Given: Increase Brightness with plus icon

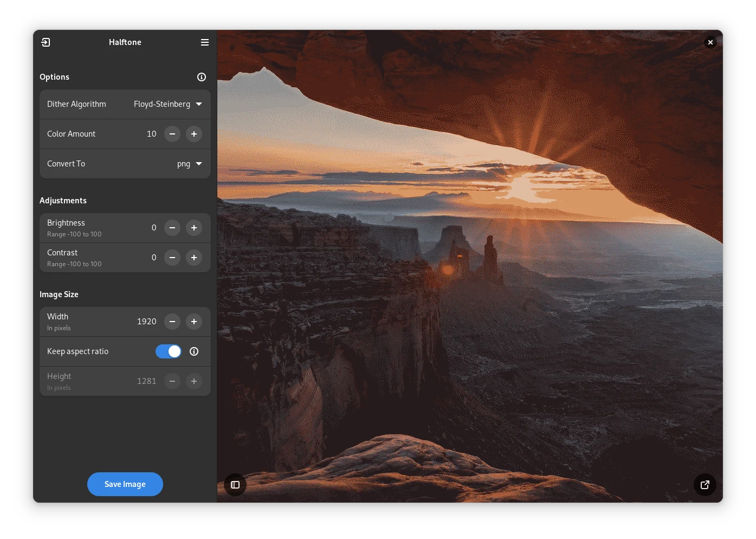Looking at the screenshot, I should click(194, 228).
